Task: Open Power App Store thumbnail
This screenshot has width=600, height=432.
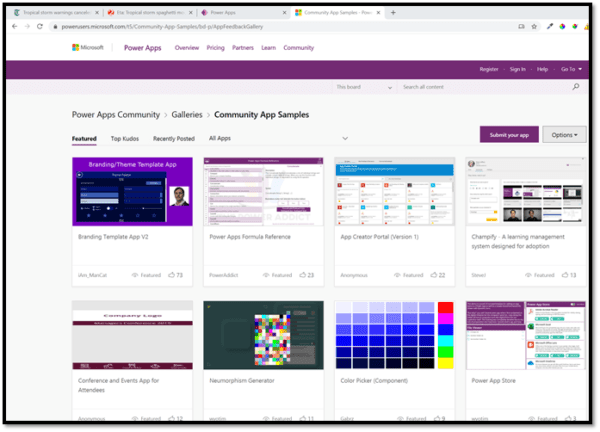Action: (x=526, y=335)
